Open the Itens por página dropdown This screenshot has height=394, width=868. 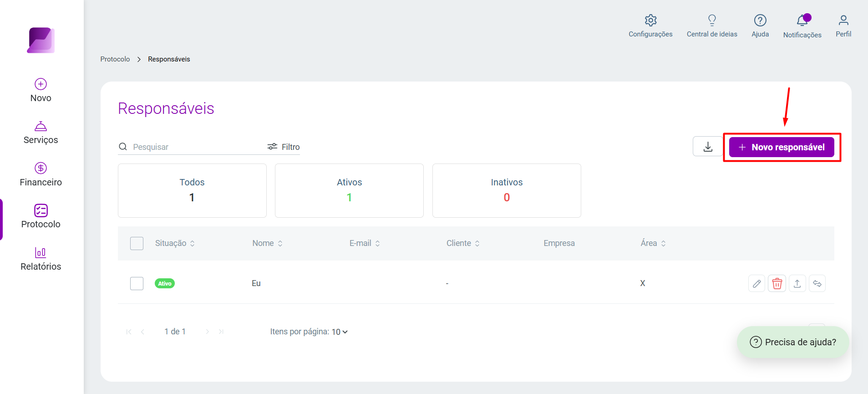click(340, 332)
